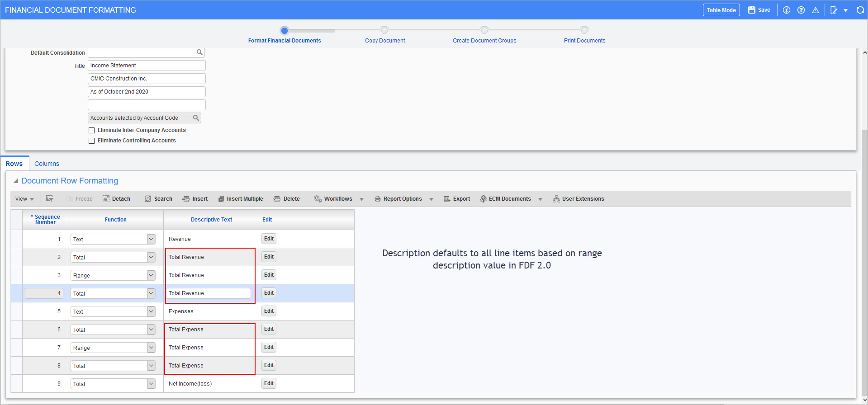Click the Delete row toolbar item
The image size is (868, 405).
[287, 199]
